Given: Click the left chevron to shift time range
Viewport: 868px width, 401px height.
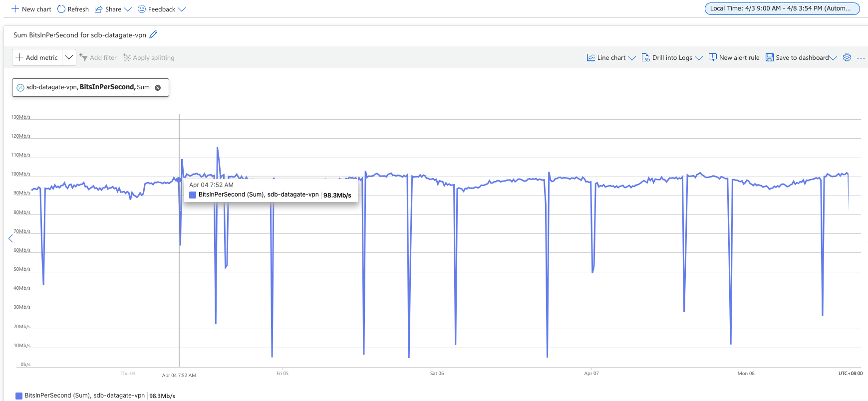Looking at the screenshot, I should point(10,238).
